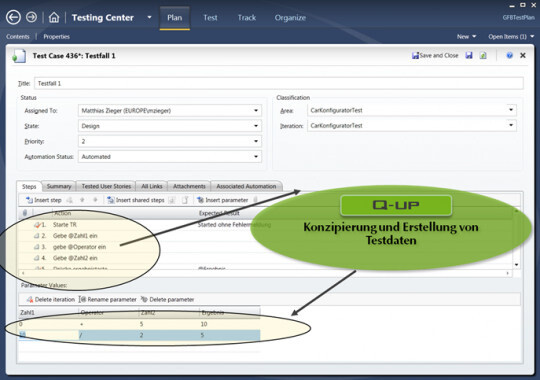The width and height of the screenshot is (540, 380).
Task: Open the Iteration dropdown
Action: click(x=511, y=125)
